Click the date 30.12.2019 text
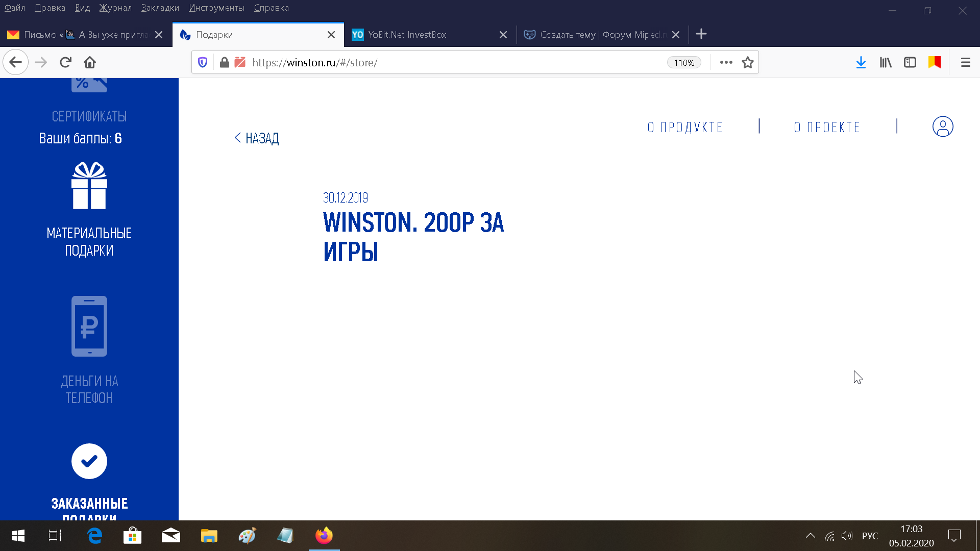The image size is (980, 551). click(x=346, y=197)
